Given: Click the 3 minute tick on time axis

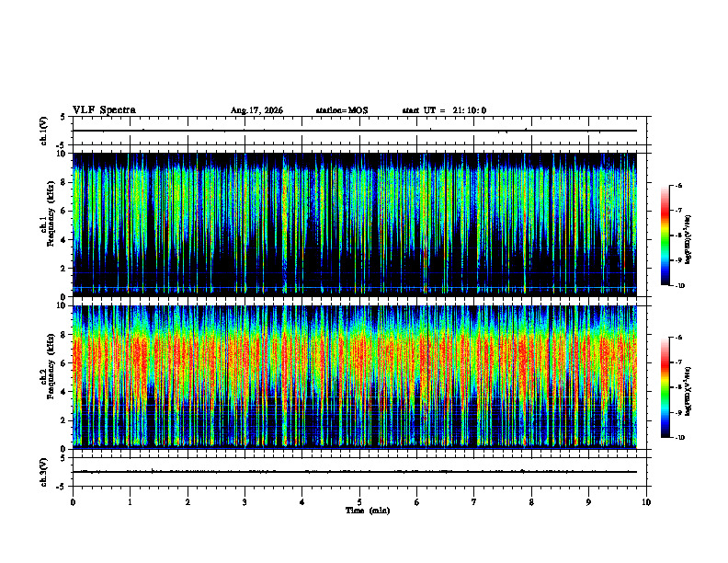Looking at the screenshot, I should (x=245, y=502).
